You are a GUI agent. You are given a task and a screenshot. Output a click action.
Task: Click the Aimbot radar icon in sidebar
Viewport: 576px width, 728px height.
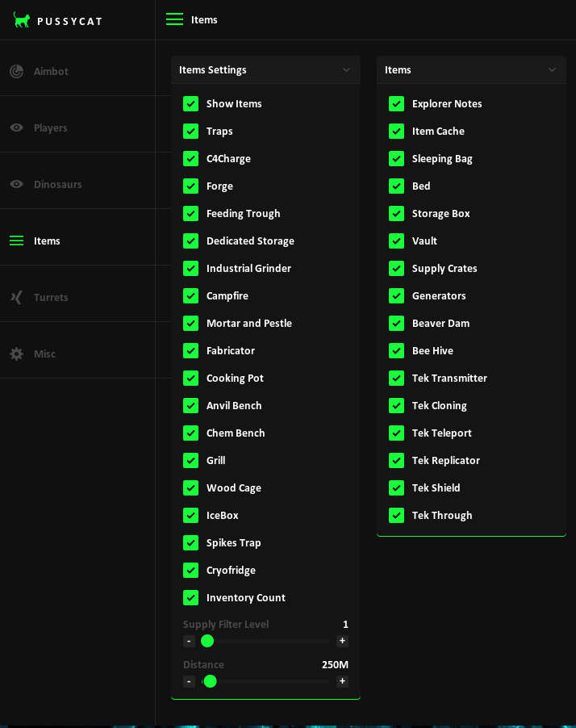coord(17,71)
